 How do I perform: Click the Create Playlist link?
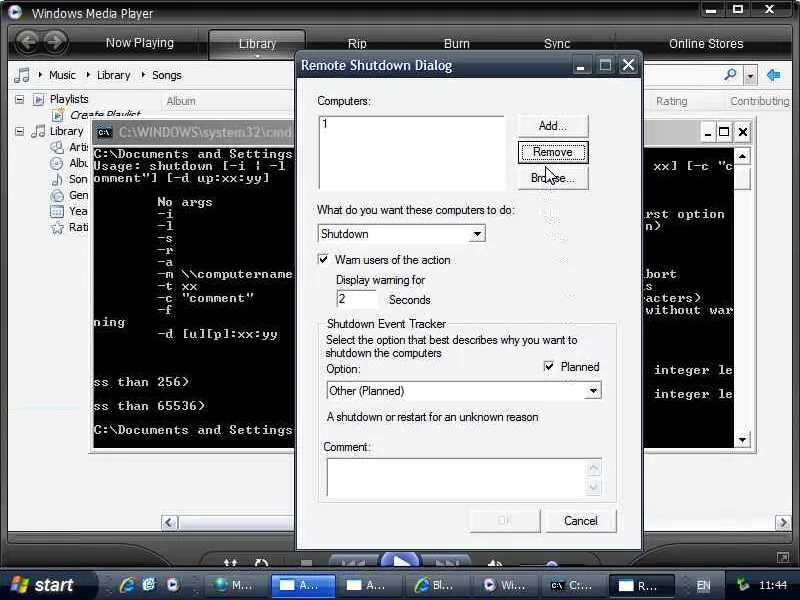click(106, 115)
